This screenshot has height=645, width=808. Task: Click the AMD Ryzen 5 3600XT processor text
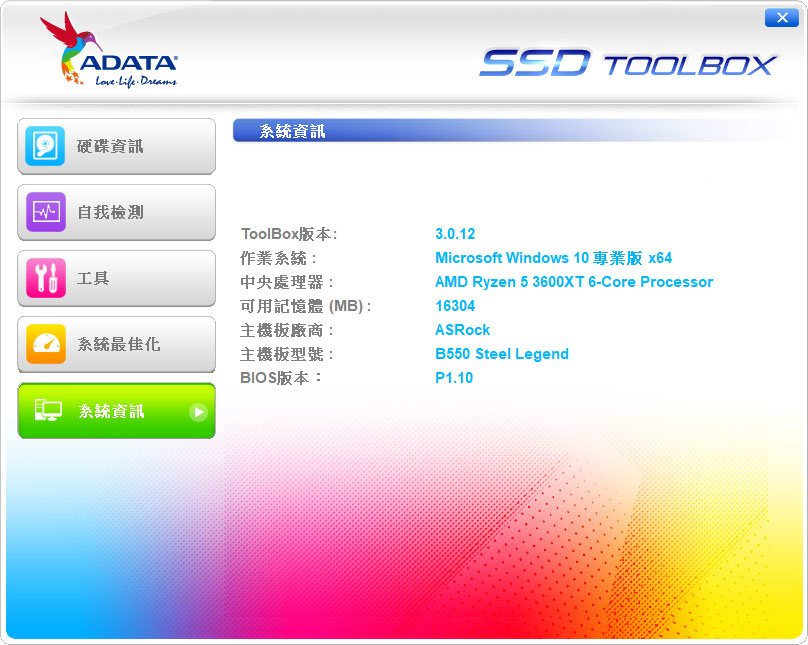pyautogui.click(x=574, y=282)
